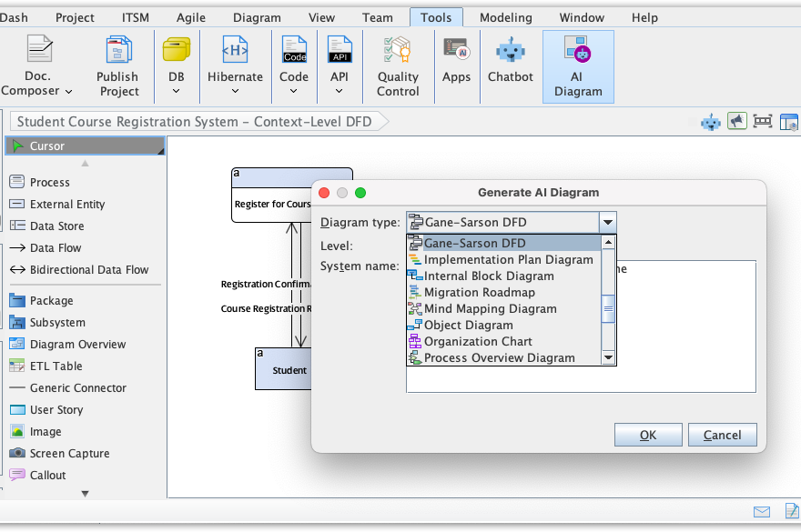
Task: Expand the Doc. Composer dropdown
Action: tap(37, 90)
